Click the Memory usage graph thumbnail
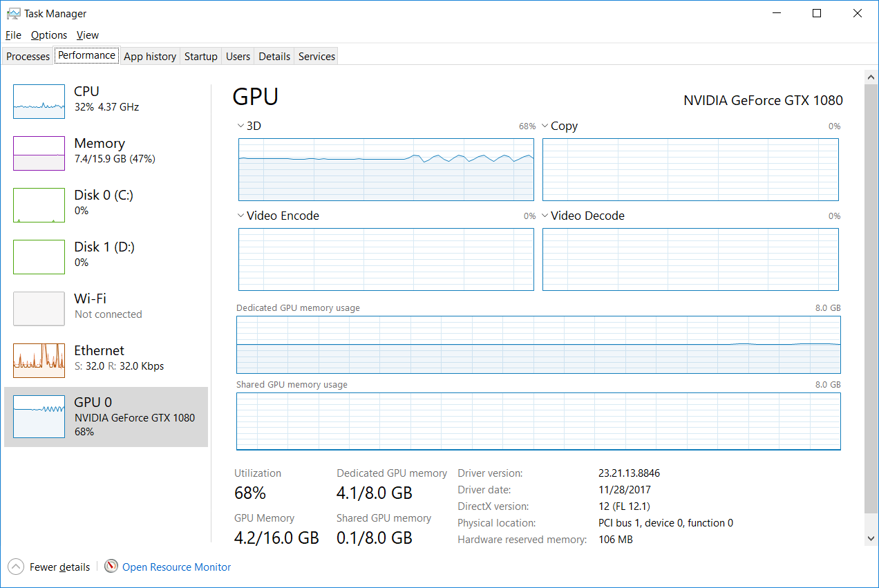The width and height of the screenshot is (879, 588). 39,153
